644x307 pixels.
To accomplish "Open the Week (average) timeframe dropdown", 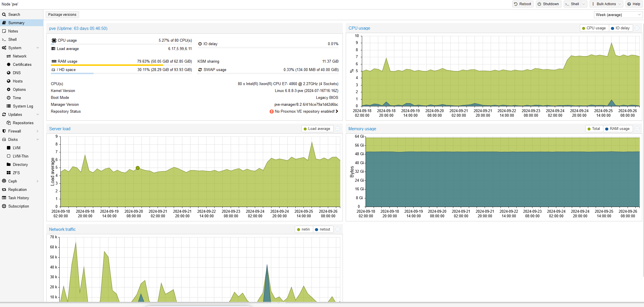I will [618, 15].
